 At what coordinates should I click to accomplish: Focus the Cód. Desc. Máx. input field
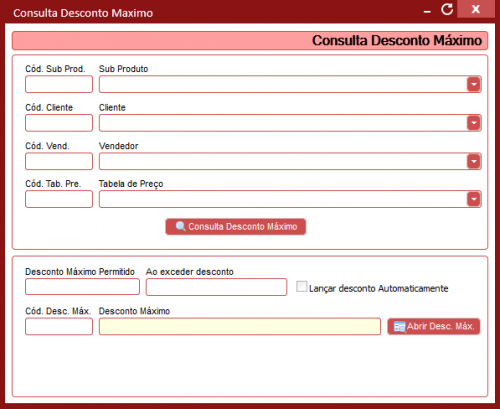(x=59, y=326)
